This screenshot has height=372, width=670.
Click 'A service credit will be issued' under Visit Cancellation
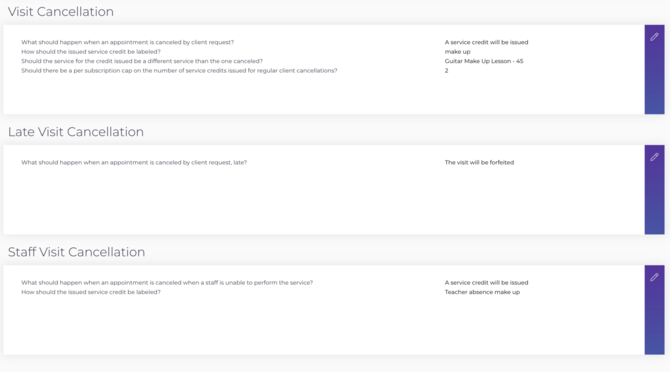[486, 42]
